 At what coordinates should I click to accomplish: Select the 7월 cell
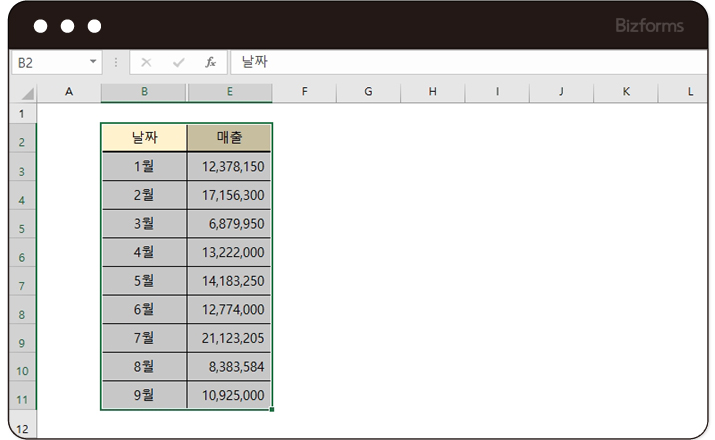click(144, 338)
